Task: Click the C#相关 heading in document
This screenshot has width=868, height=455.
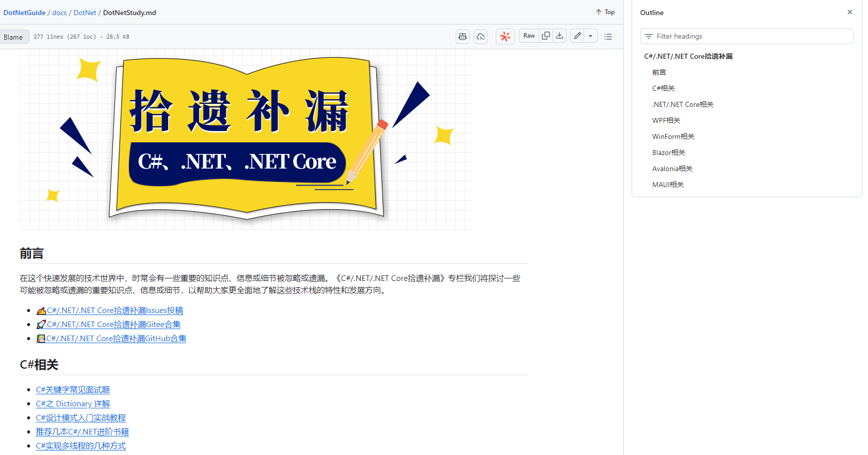Action: (x=39, y=365)
